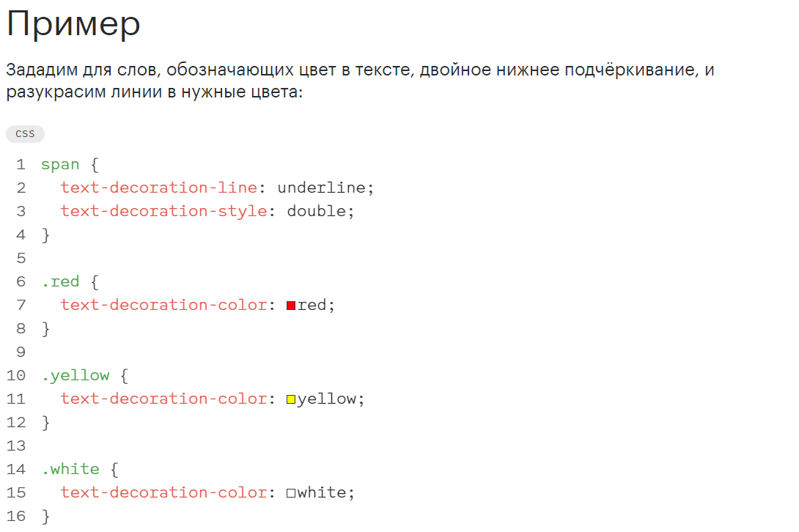The height and width of the screenshot is (532, 799).
Task: Click the css language badge
Action: (x=25, y=134)
